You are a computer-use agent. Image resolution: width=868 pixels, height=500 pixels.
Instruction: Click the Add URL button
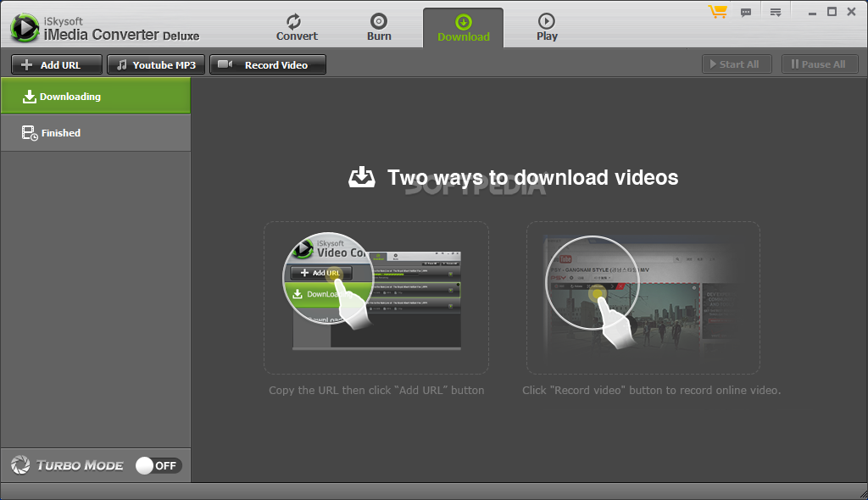pyautogui.click(x=57, y=64)
